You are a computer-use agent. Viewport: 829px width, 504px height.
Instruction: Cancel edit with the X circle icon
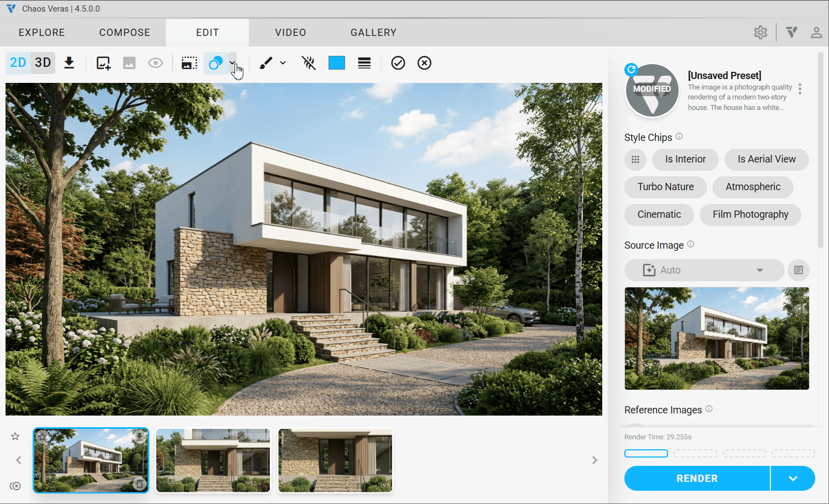[424, 63]
